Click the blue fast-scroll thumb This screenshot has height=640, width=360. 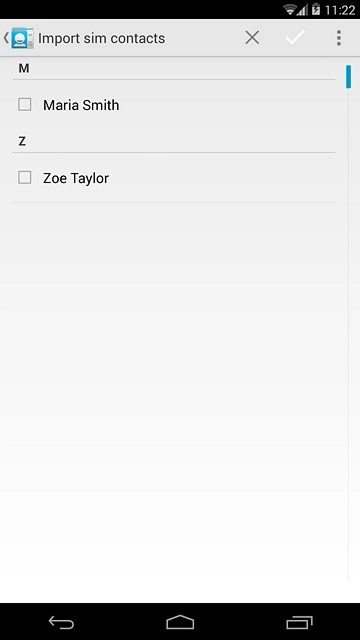(x=348, y=76)
